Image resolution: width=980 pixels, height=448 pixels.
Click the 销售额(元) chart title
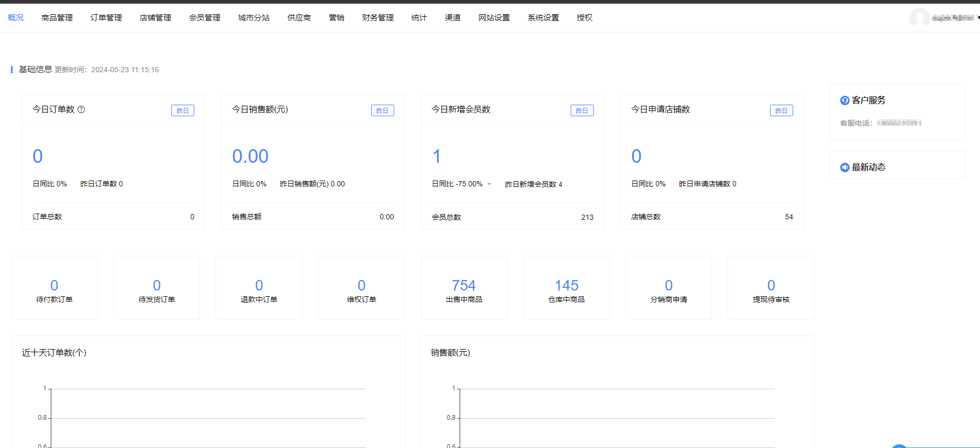pos(450,353)
